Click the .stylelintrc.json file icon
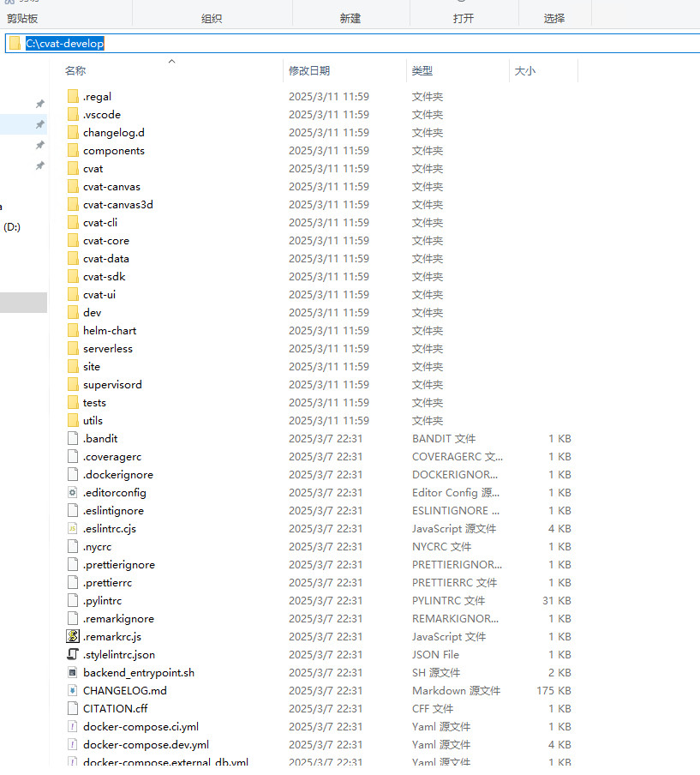Image resolution: width=700 pixels, height=775 pixels. point(73,654)
